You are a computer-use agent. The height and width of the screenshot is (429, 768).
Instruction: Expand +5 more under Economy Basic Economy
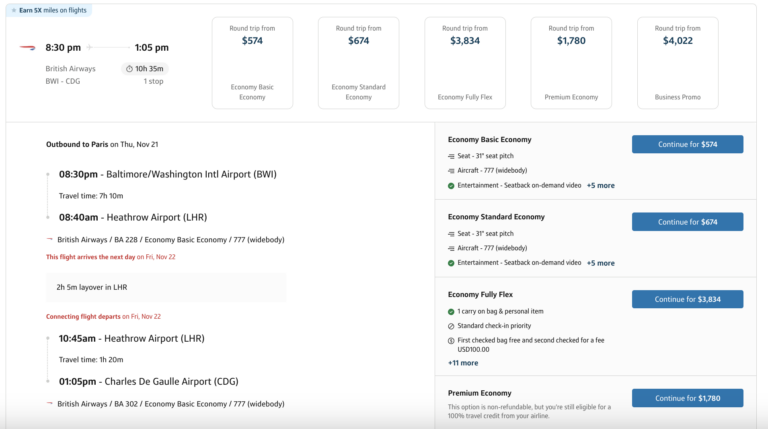coord(600,186)
